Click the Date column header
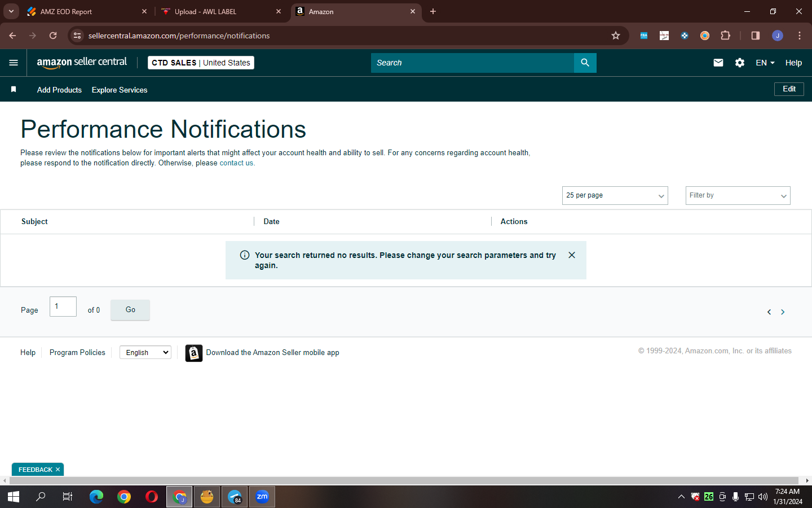 271,222
